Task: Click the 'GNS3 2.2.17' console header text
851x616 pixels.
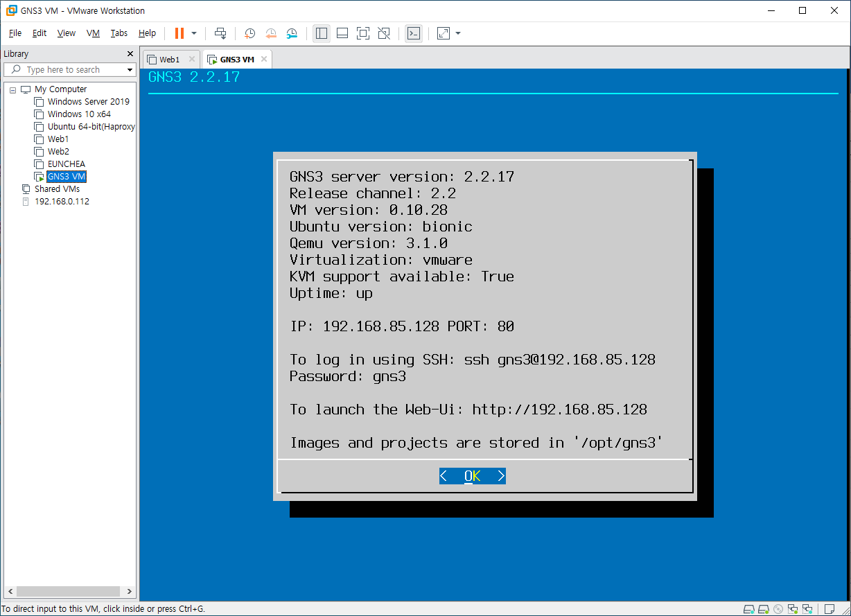Action: [x=194, y=77]
